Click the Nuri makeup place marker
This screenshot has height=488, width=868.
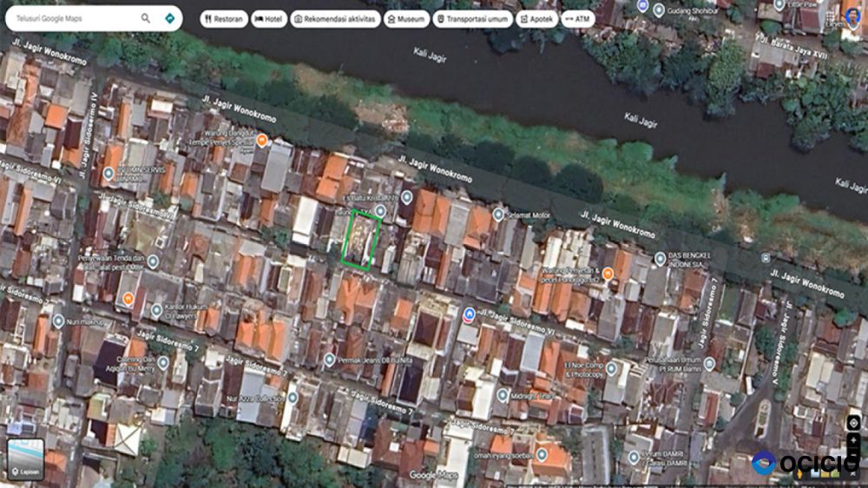point(58,321)
